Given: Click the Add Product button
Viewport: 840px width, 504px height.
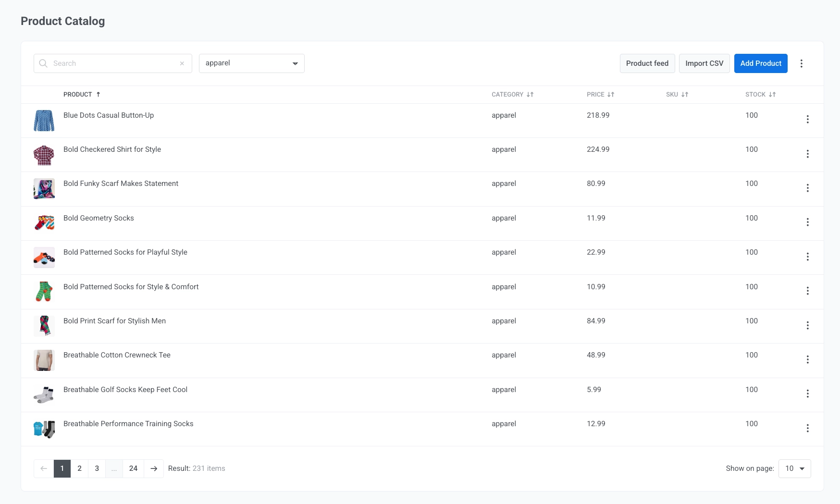Looking at the screenshot, I should click(761, 63).
